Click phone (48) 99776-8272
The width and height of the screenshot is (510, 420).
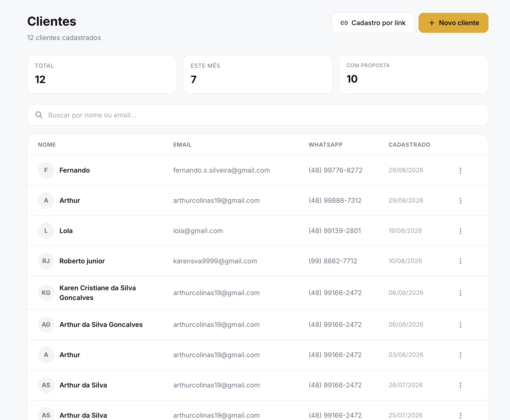click(335, 170)
